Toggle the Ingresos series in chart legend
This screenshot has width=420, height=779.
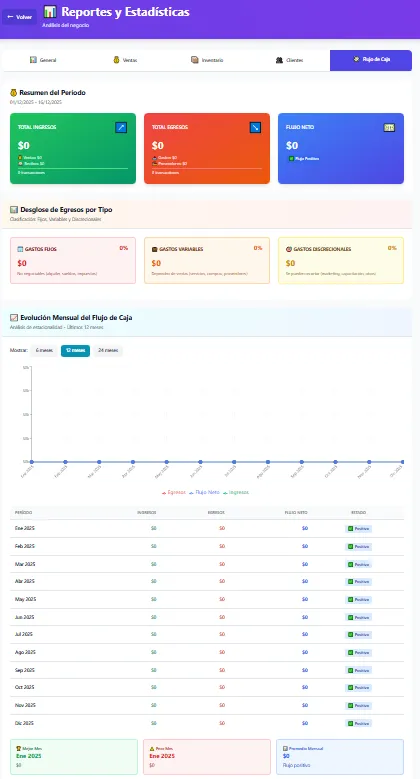tap(236, 492)
